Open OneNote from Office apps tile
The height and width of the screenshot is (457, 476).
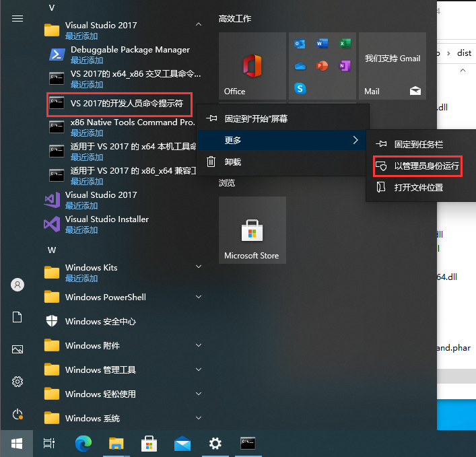[345, 65]
